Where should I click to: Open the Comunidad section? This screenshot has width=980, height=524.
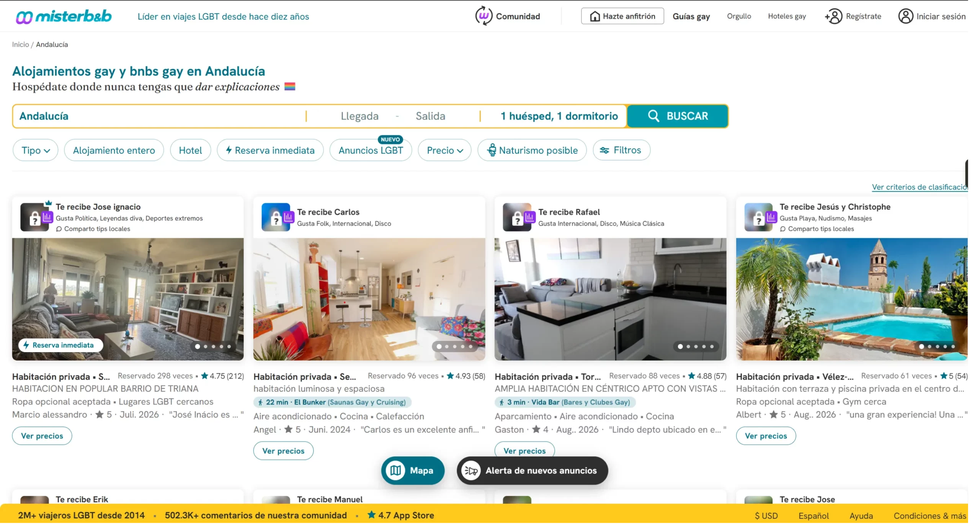(x=508, y=16)
